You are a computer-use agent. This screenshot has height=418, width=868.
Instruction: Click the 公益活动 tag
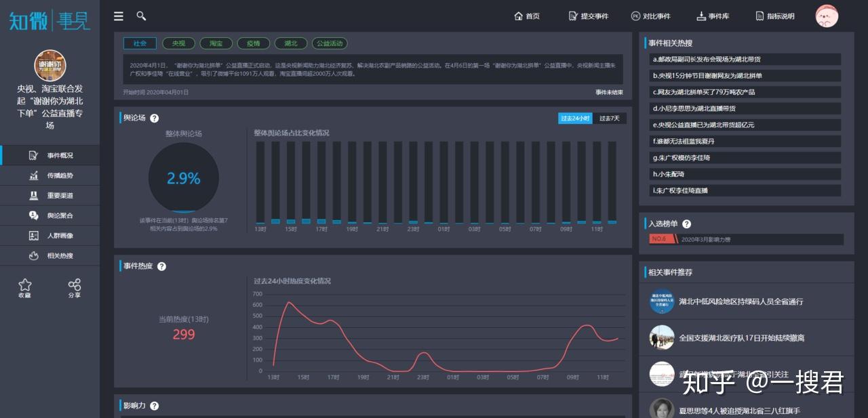pos(330,43)
